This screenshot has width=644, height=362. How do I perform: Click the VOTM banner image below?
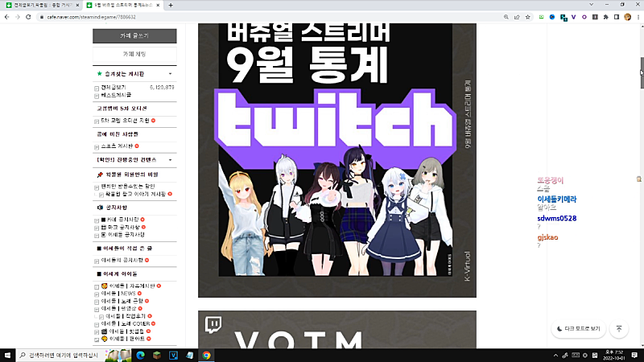pyautogui.click(x=337, y=330)
